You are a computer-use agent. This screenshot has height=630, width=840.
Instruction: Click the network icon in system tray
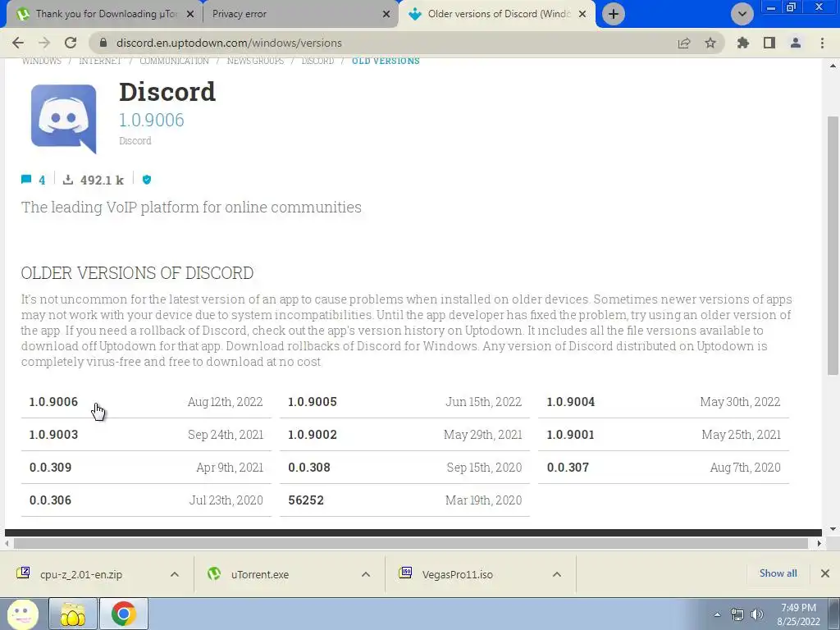(x=737, y=615)
